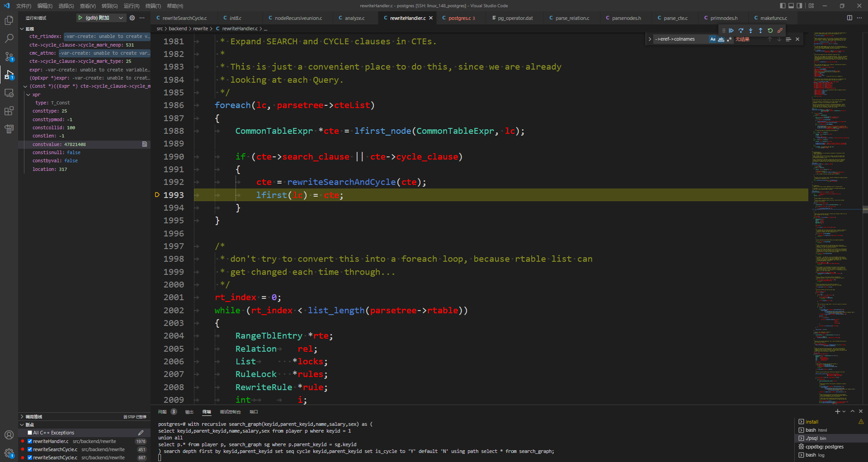This screenshot has width=868, height=462.
Task: Switch to the analyze.c tab
Action: [x=354, y=18]
